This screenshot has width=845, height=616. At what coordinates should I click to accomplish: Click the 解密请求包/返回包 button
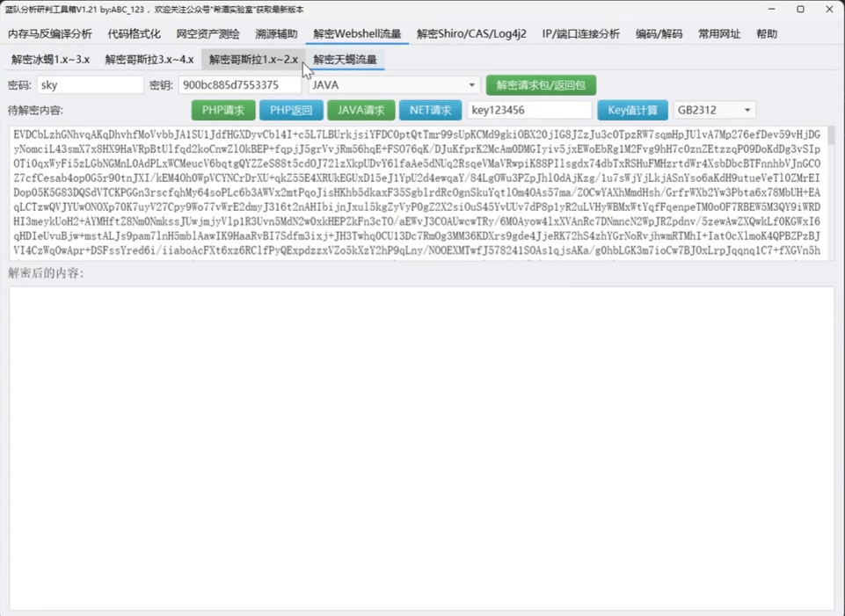(541, 85)
